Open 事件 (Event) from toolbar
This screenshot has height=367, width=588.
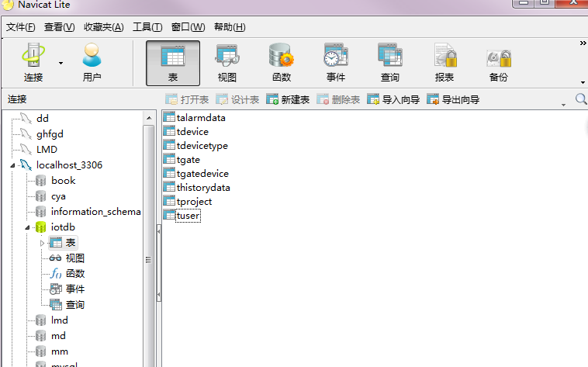pos(336,63)
